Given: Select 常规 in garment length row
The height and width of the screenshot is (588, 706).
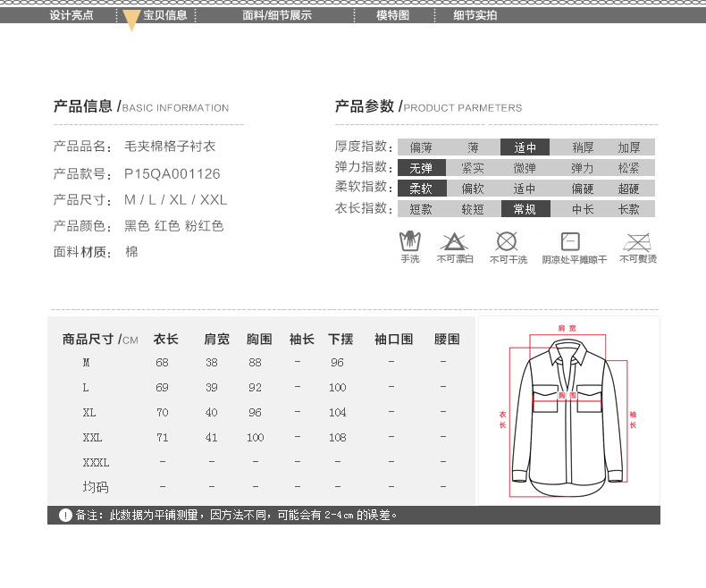Looking at the screenshot, I should (x=525, y=209).
